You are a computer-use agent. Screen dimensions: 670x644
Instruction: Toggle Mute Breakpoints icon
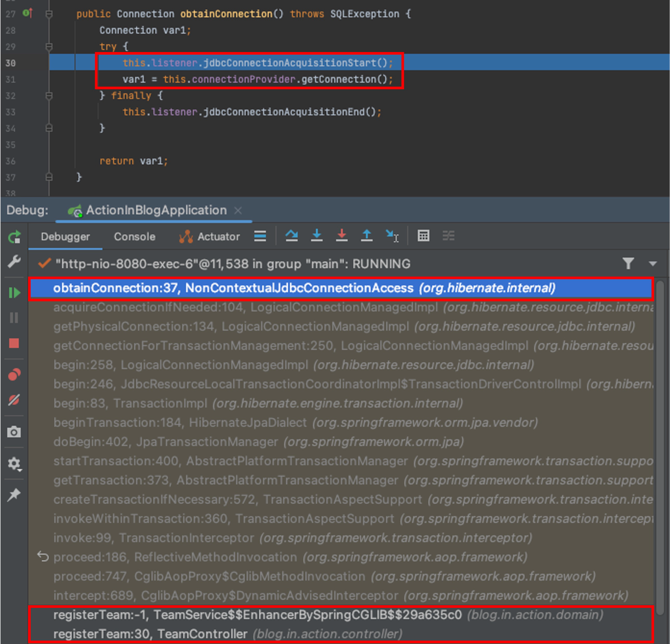tap(14, 399)
